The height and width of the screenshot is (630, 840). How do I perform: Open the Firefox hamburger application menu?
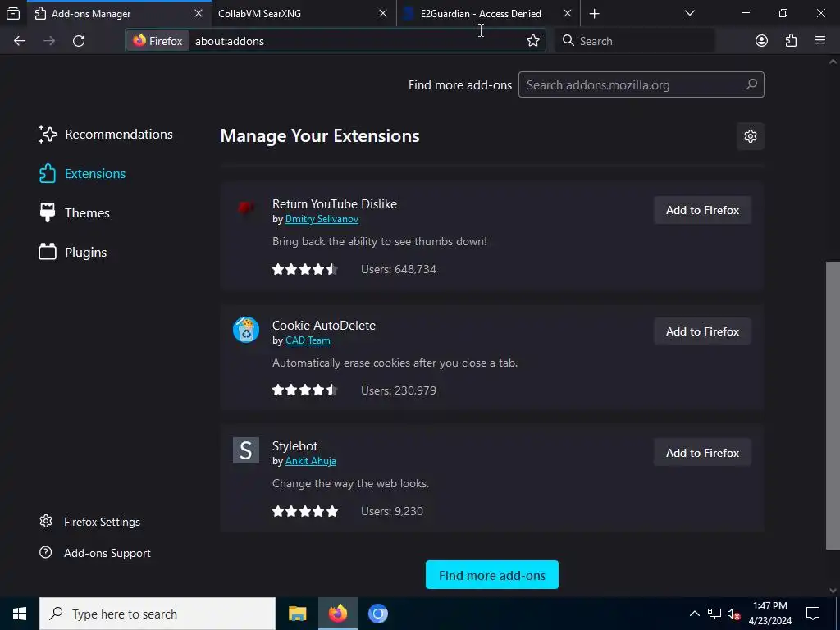[x=820, y=41]
